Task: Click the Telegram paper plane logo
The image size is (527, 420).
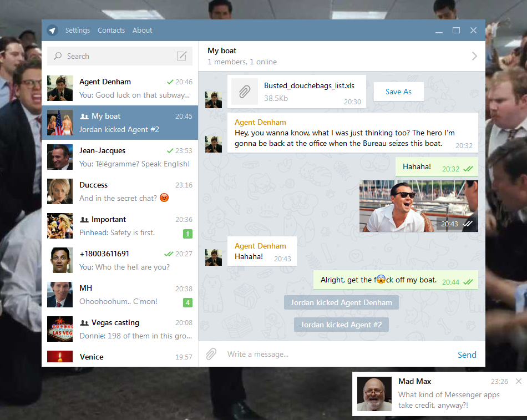Action: point(52,31)
